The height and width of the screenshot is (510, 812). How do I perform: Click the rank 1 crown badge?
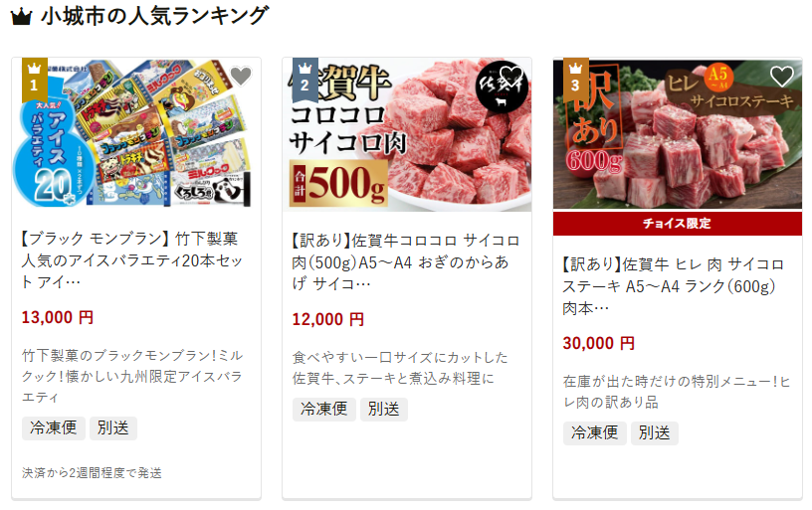point(34,80)
